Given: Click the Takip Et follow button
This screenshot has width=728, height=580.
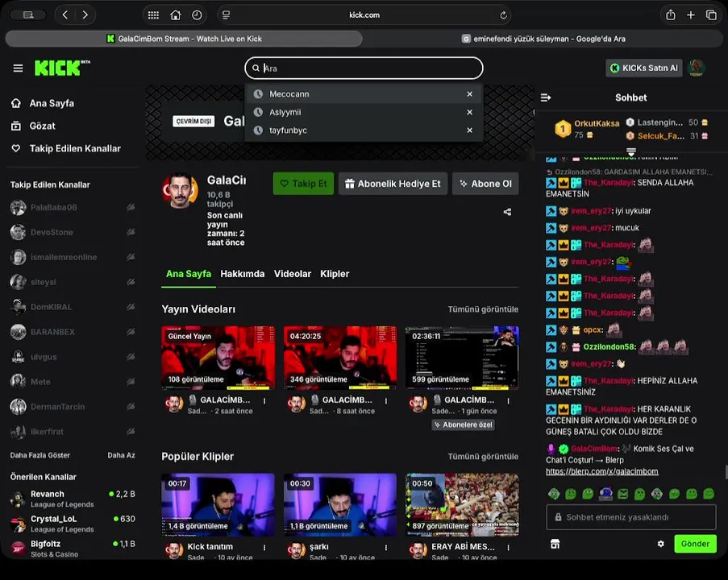Looking at the screenshot, I should click(x=303, y=184).
